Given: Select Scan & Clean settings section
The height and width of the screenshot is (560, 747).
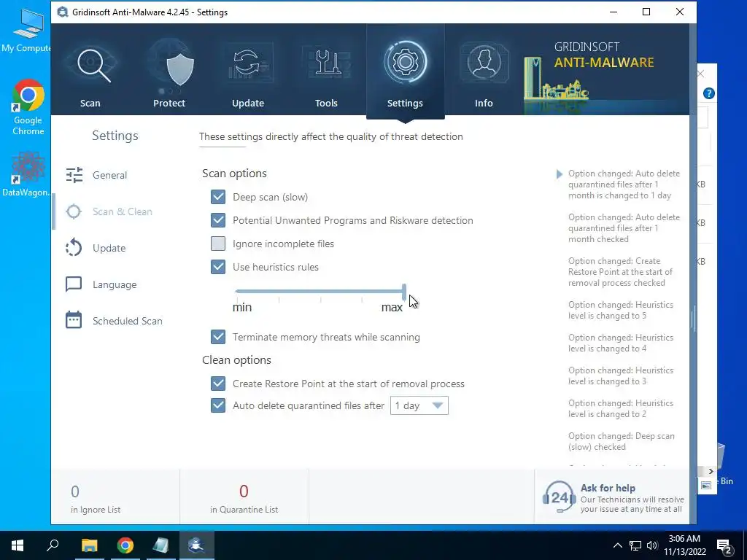Looking at the screenshot, I should coord(123,211).
